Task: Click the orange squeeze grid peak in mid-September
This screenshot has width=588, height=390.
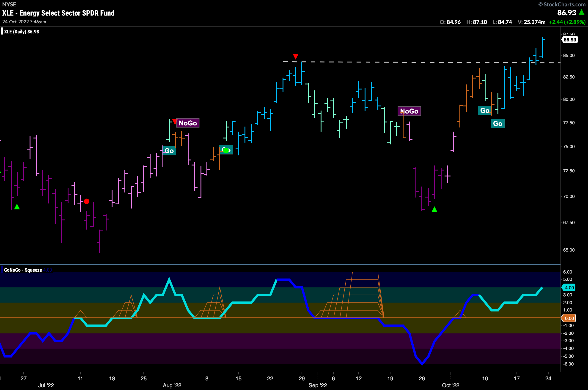Action: (x=365, y=272)
